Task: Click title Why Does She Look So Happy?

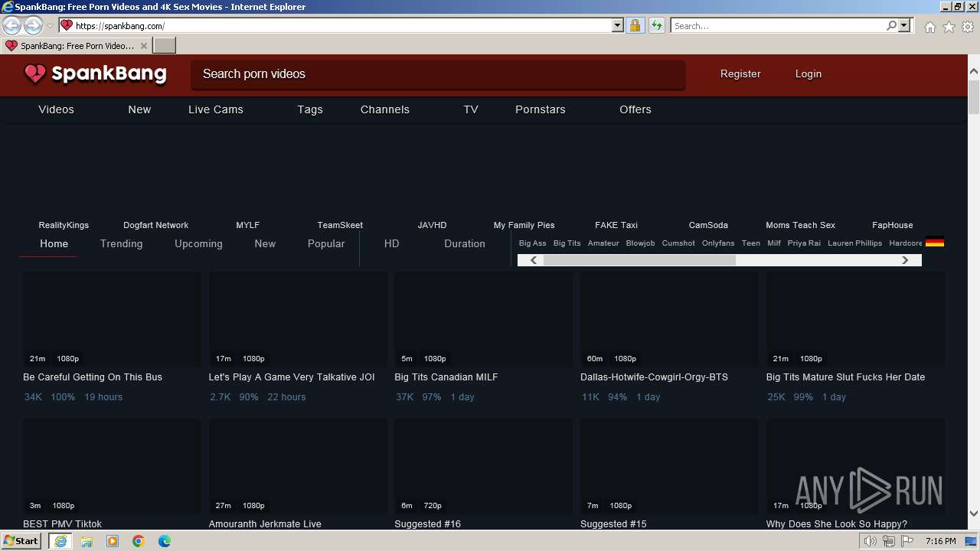Action: point(837,524)
